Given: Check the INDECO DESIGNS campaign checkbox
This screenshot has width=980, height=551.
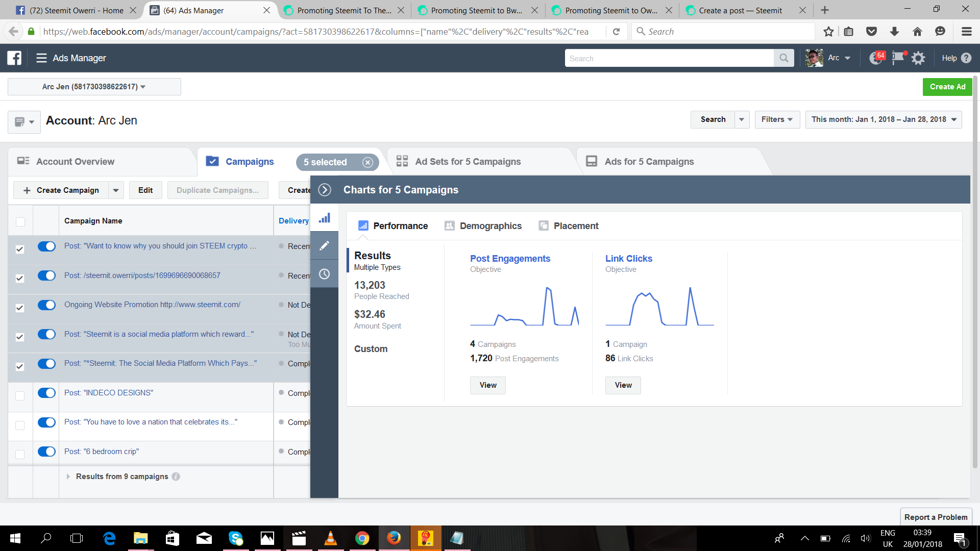Looking at the screenshot, I should coord(20,396).
